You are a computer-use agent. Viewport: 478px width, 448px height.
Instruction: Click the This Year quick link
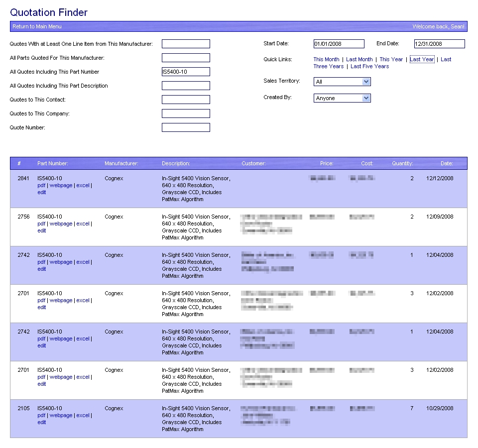[391, 59]
